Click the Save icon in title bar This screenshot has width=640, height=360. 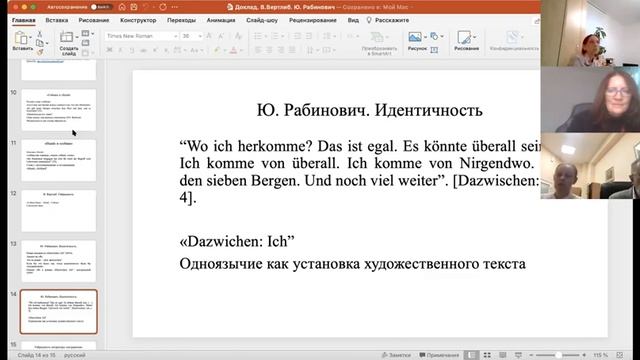134,7
